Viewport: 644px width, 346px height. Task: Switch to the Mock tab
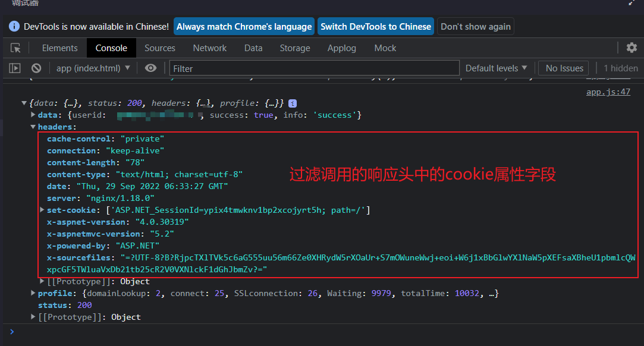(385, 48)
